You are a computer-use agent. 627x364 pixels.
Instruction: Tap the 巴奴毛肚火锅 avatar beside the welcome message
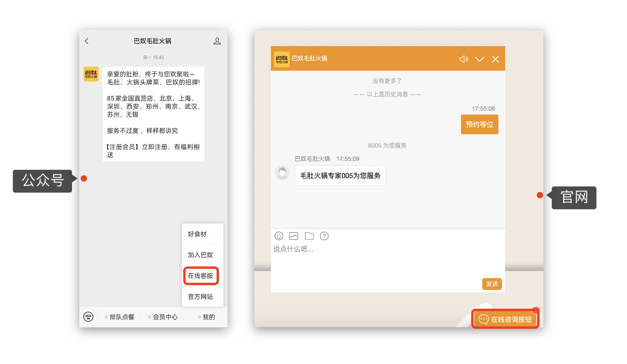[91, 74]
